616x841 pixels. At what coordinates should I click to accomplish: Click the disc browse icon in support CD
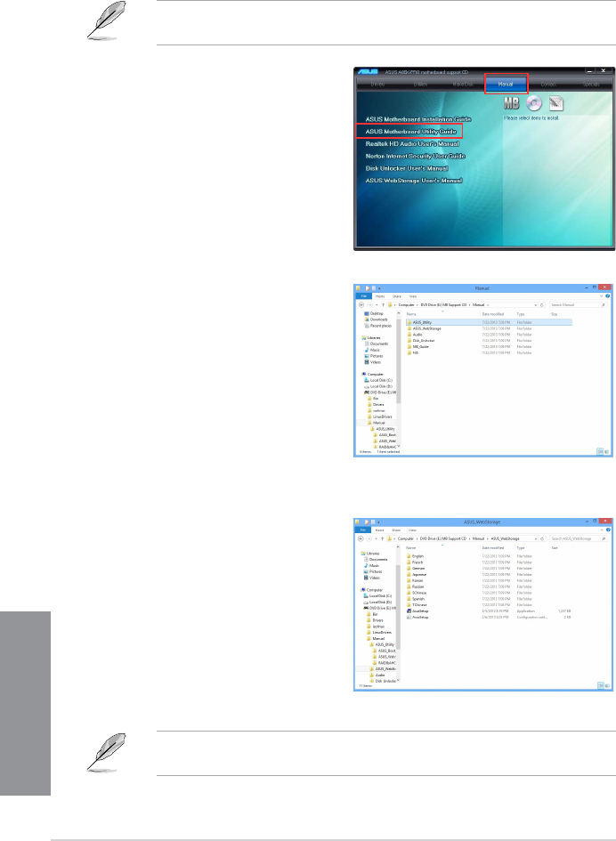534,103
